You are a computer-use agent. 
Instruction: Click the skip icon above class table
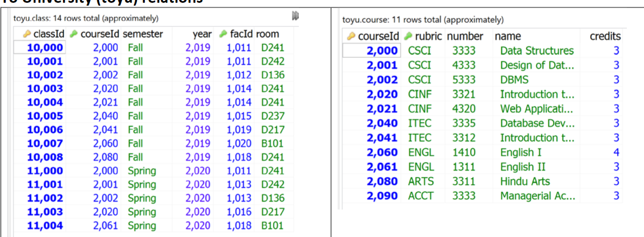point(295,16)
